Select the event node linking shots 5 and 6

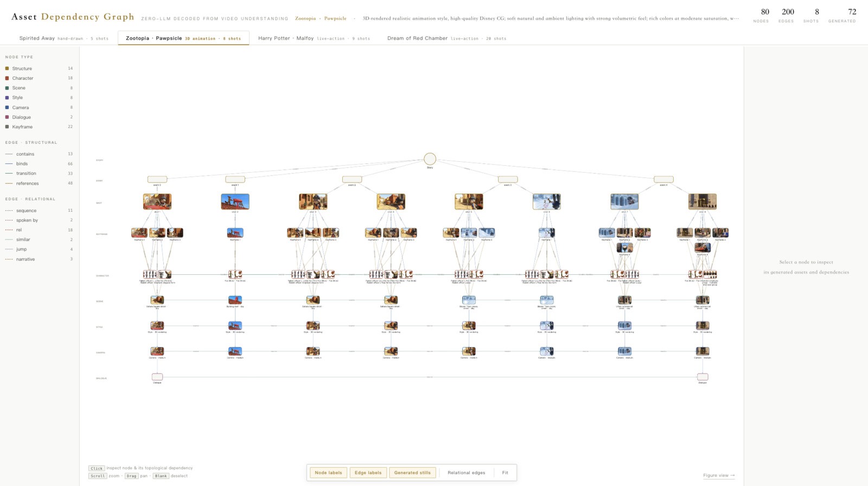point(508,179)
